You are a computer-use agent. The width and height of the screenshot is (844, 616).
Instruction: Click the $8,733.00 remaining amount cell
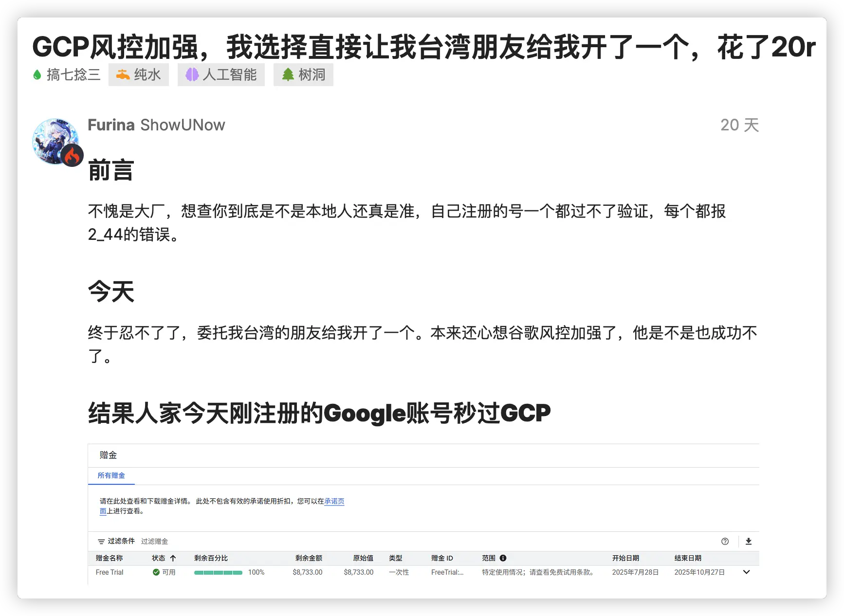pyautogui.click(x=308, y=572)
